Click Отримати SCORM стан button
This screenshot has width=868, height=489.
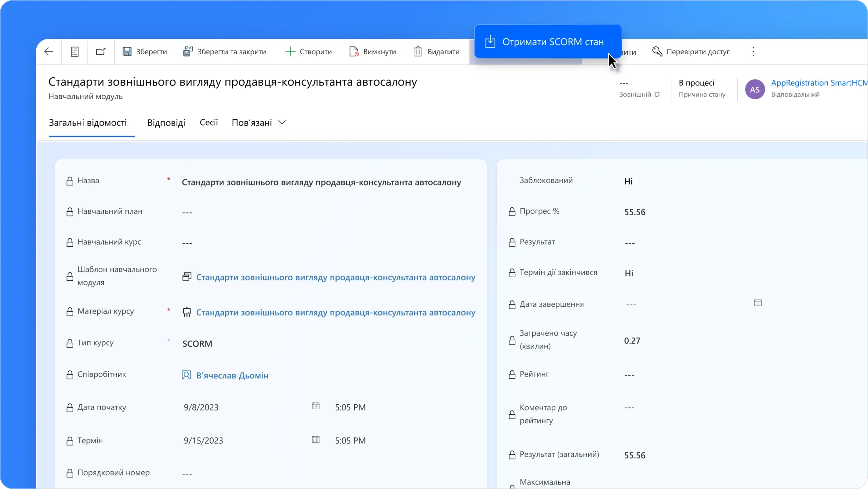(x=547, y=42)
